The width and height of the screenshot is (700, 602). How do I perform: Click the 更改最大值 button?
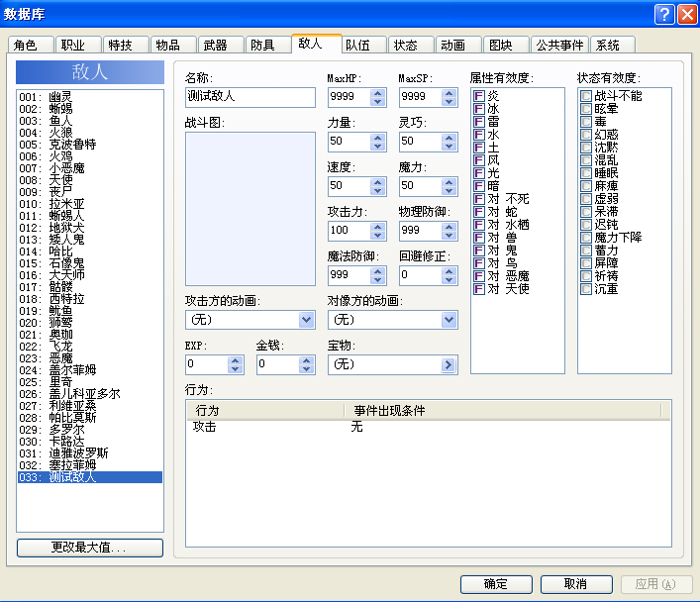pyautogui.click(x=90, y=548)
